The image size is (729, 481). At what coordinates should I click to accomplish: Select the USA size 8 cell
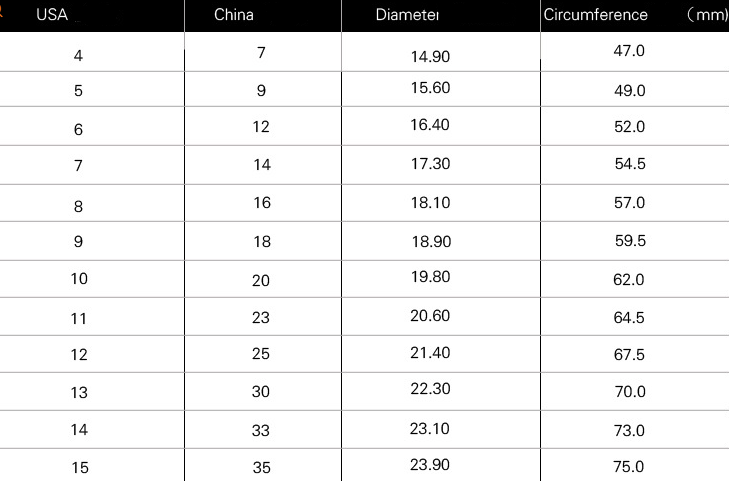tap(79, 206)
